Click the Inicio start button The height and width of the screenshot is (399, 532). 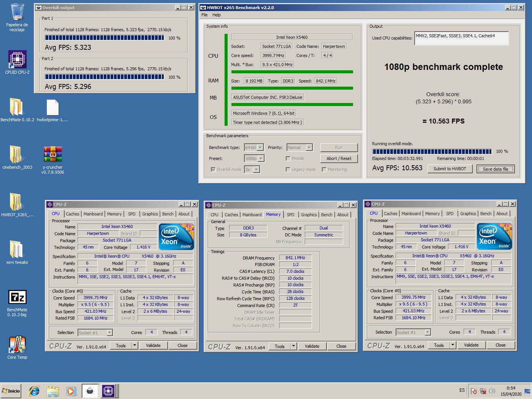click(11, 391)
